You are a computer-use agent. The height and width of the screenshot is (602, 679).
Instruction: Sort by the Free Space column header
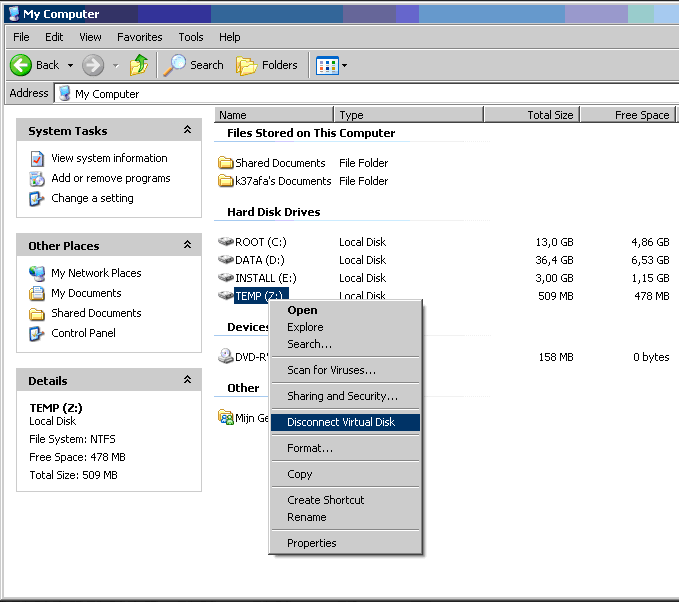(628, 115)
